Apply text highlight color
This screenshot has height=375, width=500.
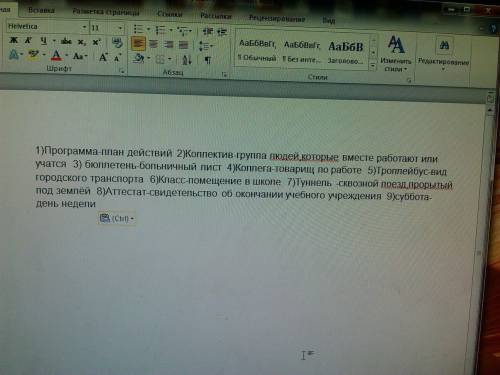pos(33,54)
